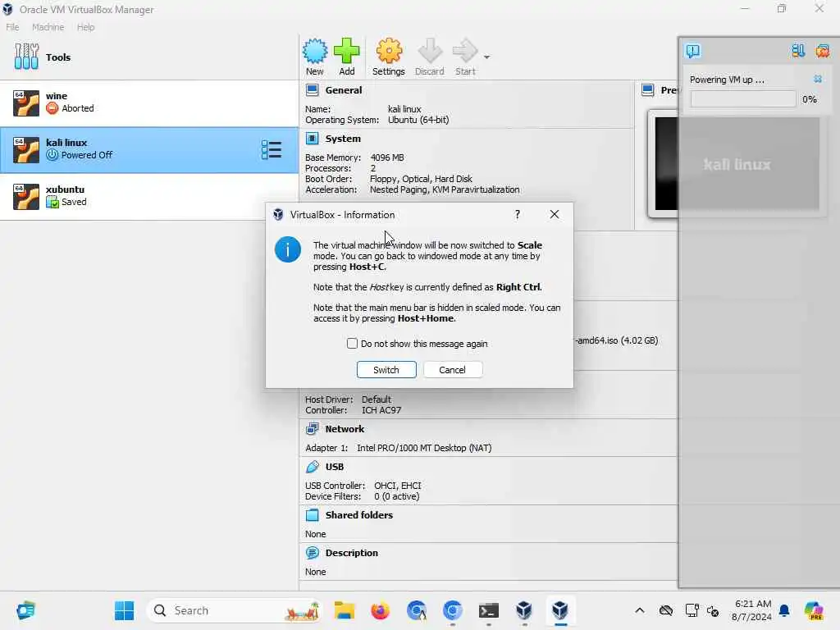Open Settings via the gear icon
840x630 pixels.
click(388, 57)
